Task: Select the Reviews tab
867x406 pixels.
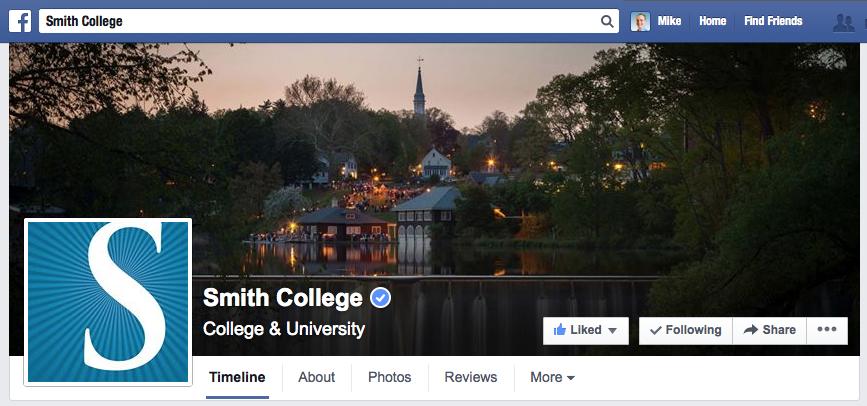Action: (x=471, y=377)
